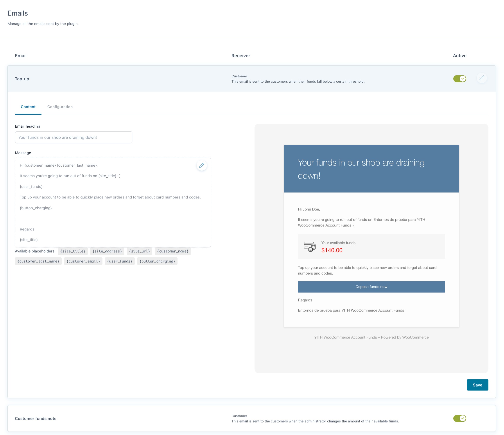The image size is (504, 435).
Task: Click the {site_title} placeholder chip
Action: (73, 251)
